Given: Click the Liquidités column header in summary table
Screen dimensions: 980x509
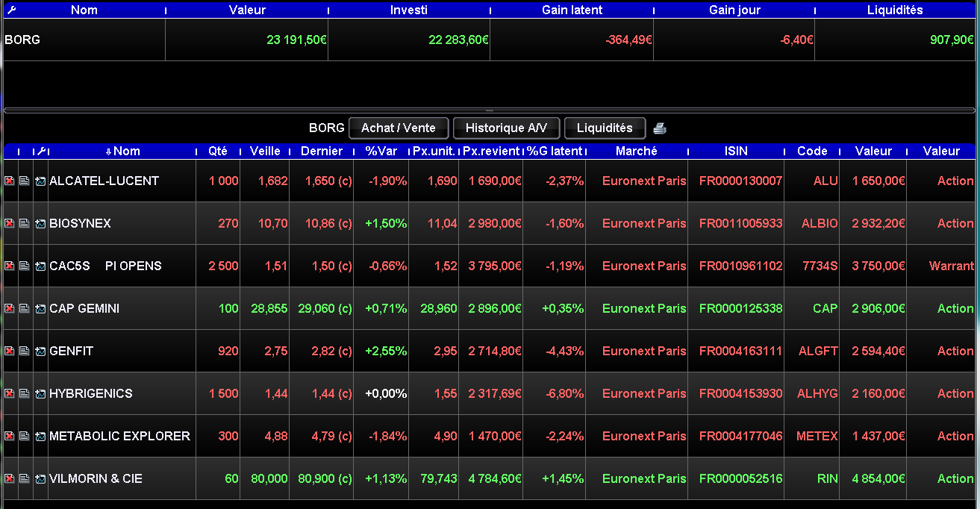Looking at the screenshot, I should pos(895,10).
